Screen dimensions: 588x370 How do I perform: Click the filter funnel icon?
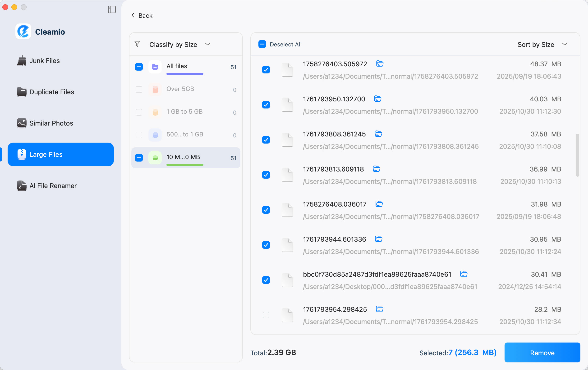(137, 44)
